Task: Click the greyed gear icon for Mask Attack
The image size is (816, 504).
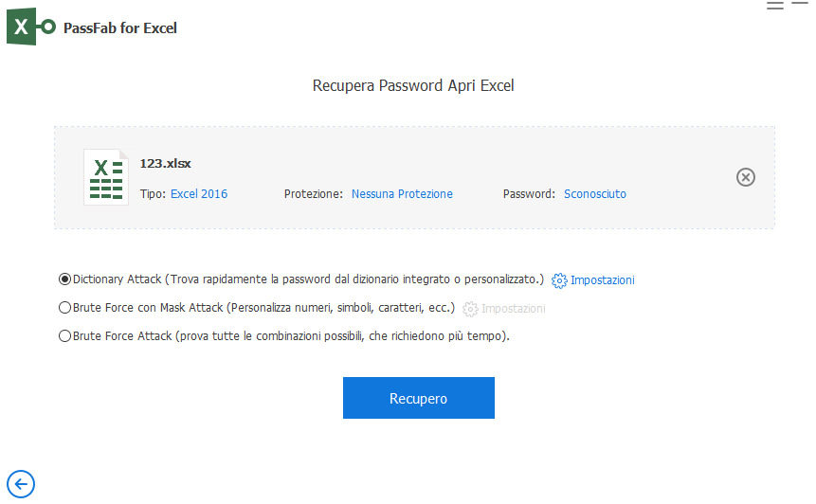Action: point(470,309)
